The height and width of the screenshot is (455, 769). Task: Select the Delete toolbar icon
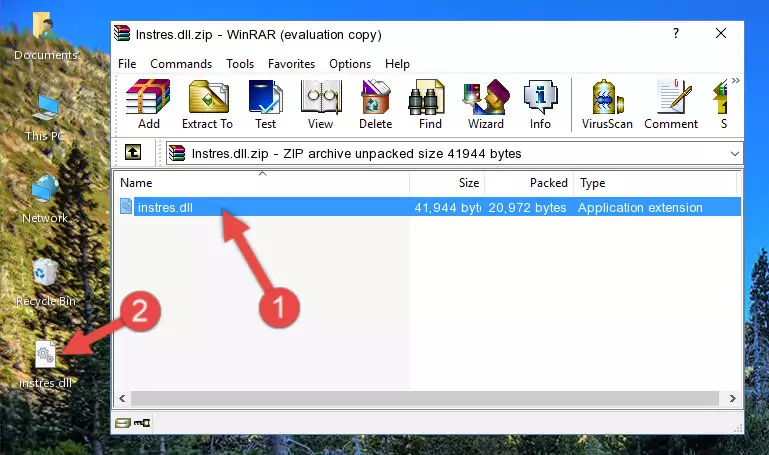click(x=376, y=104)
